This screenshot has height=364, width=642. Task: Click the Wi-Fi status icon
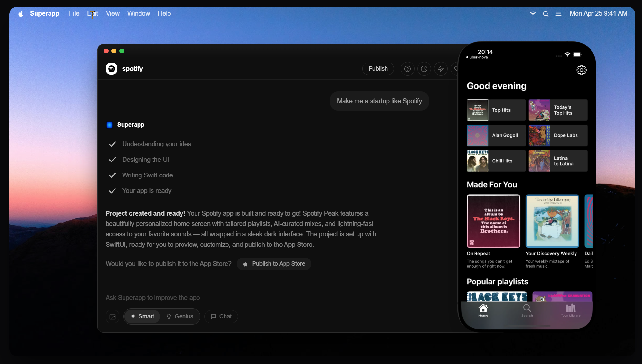tap(533, 14)
